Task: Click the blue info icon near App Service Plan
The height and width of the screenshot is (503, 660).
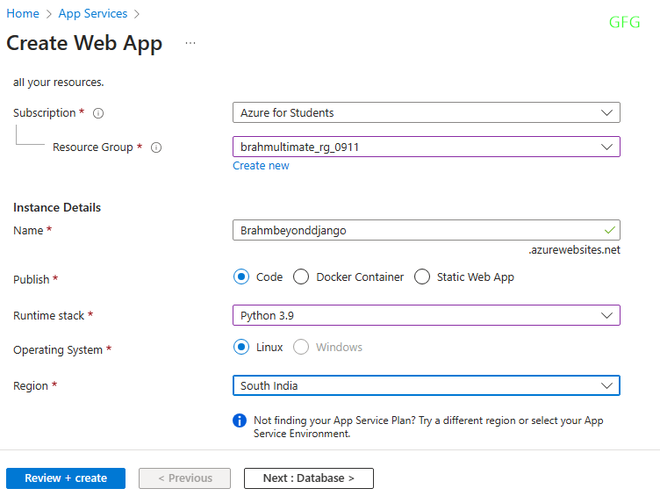Action: tap(240, 420)
